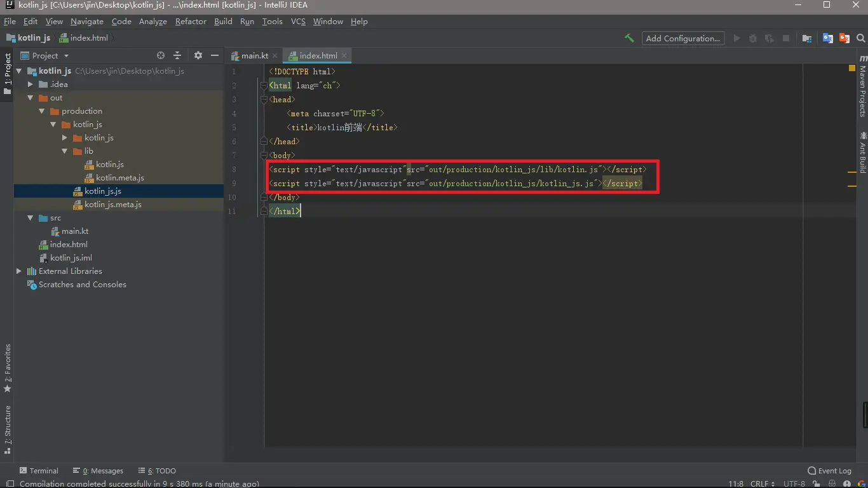The height and width of the screenshot is (488, 868).
Task: Collapse the kotlin_js root project node
Action: [19, 71]
